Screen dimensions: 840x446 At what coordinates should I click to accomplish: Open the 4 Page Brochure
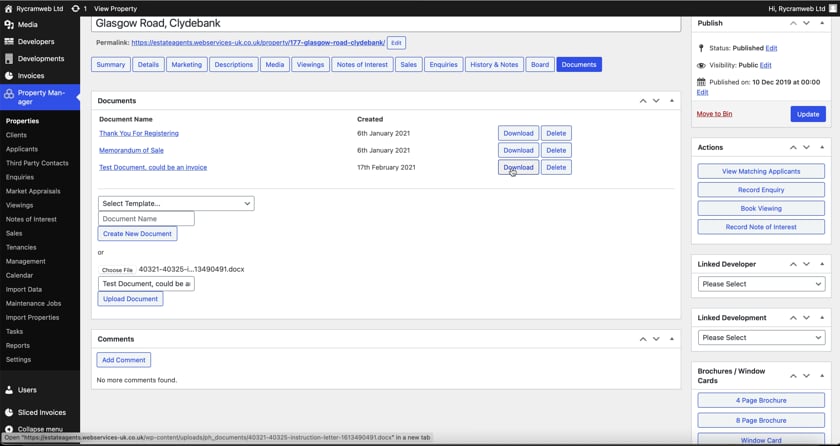pos(761,400)
